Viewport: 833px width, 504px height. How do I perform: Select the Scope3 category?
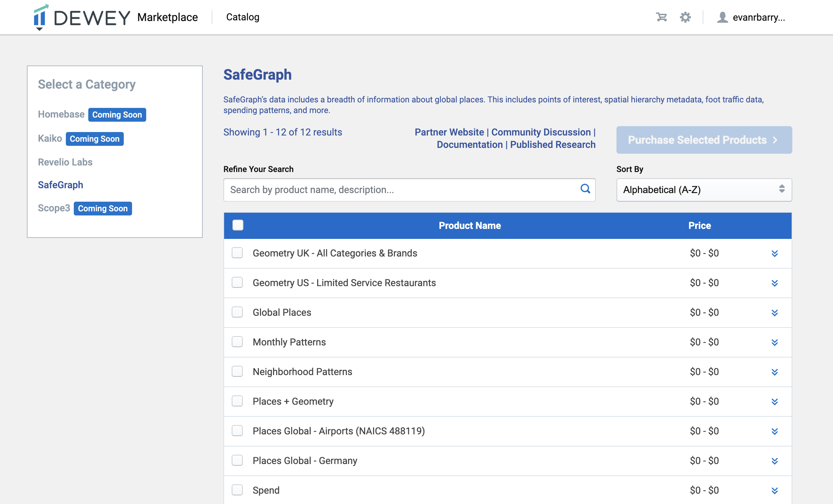tap(54, 208)
